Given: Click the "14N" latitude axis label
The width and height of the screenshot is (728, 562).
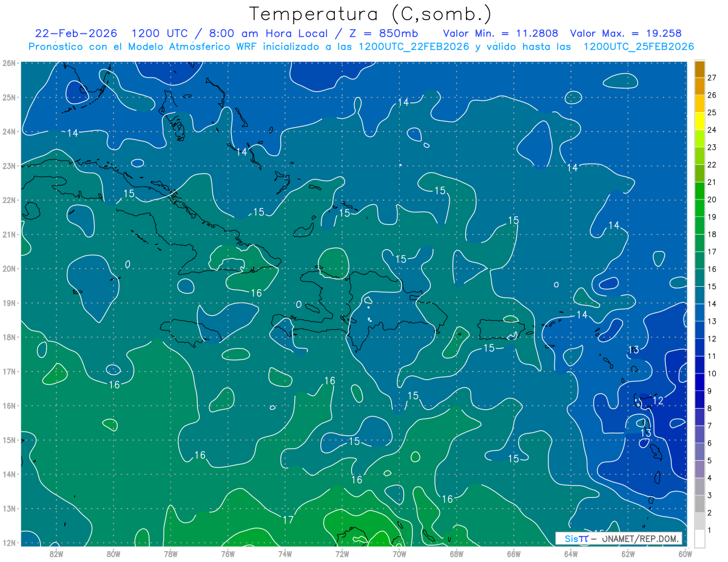Looking at the screenshot, I should [x=8, y=474].
